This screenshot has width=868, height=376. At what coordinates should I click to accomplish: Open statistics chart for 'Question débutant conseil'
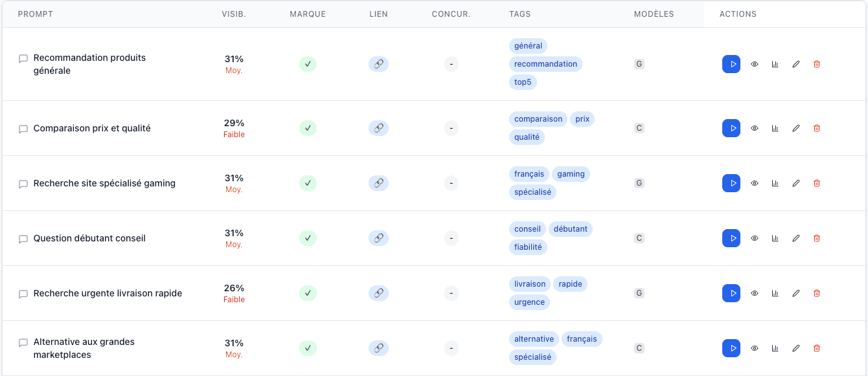click(x=775, y=238)
